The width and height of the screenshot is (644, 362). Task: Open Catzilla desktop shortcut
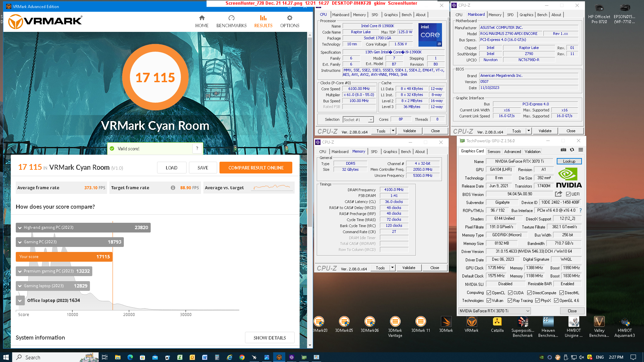[x=497, y=324]
